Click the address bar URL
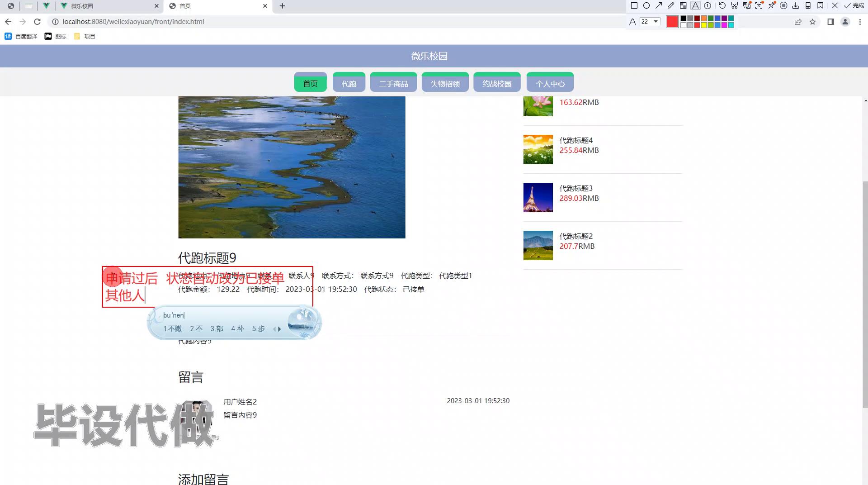This screenshot has height=485, width=868. coord(133,22)
